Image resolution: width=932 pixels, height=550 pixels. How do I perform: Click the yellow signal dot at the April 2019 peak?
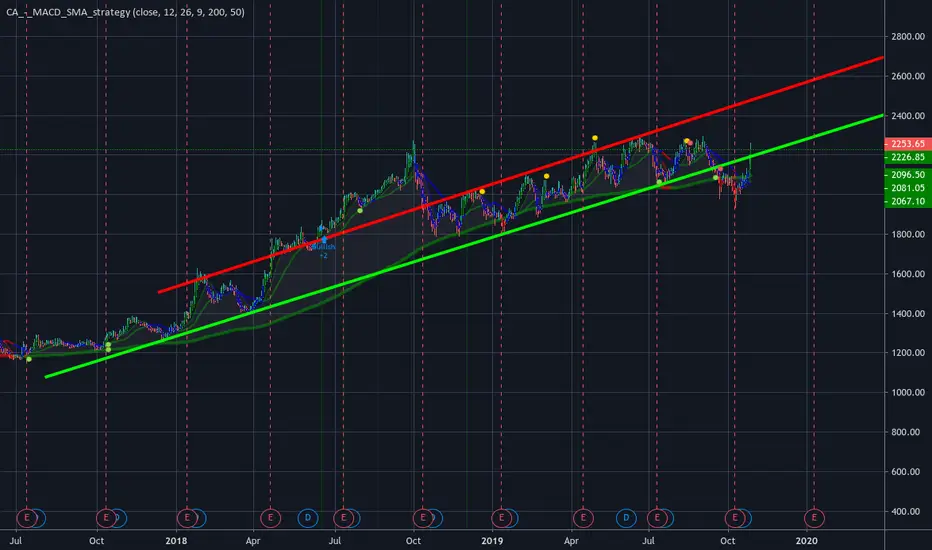click(595, 138)
